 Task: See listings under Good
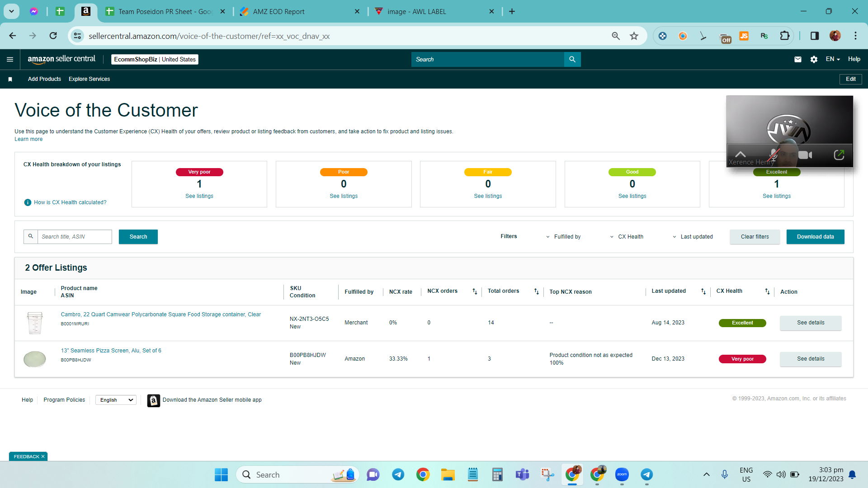click(x=632, y=196)
